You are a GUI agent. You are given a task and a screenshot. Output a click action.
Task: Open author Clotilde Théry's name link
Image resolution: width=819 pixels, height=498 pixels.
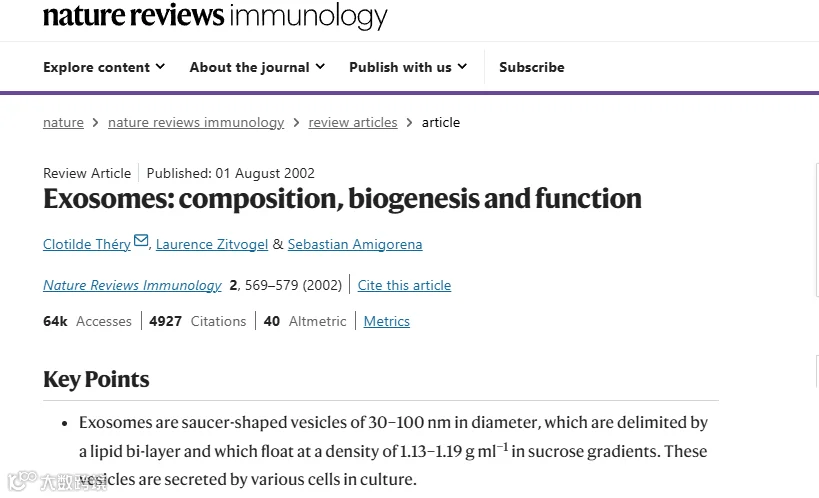pyautogui.click(x=87, y=244)
